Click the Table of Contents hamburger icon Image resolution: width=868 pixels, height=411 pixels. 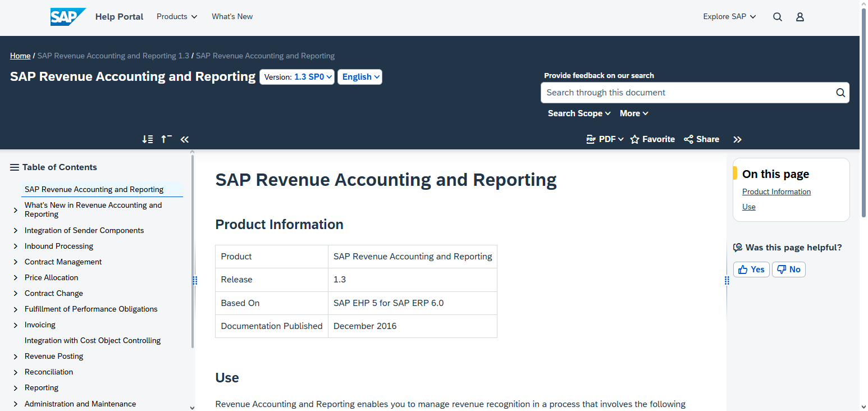pyautogui.click(x=15, y=167)
